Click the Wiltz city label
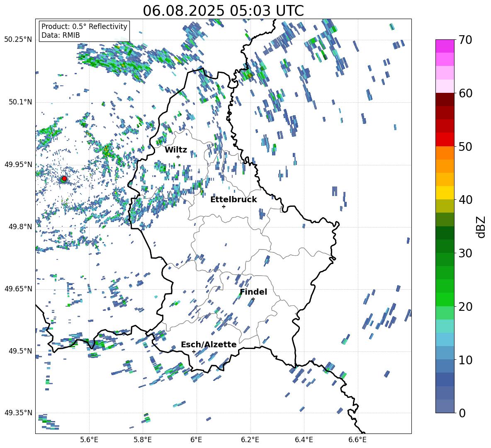 pyautogui.click(x=176, y=150)
